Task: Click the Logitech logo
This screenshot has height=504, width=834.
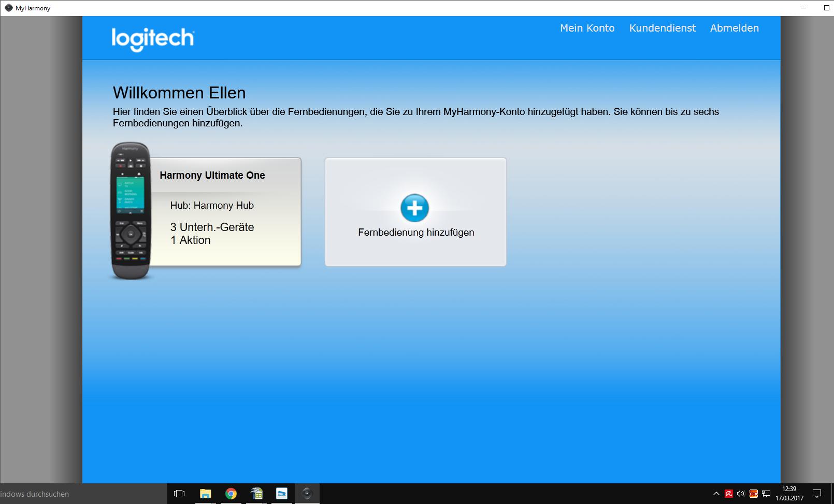Action: click(153, 38)
